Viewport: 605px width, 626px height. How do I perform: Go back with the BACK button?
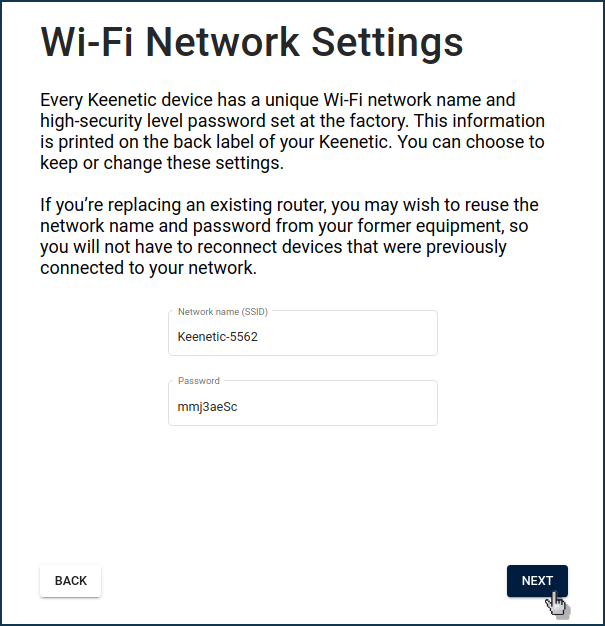point(70,581)
